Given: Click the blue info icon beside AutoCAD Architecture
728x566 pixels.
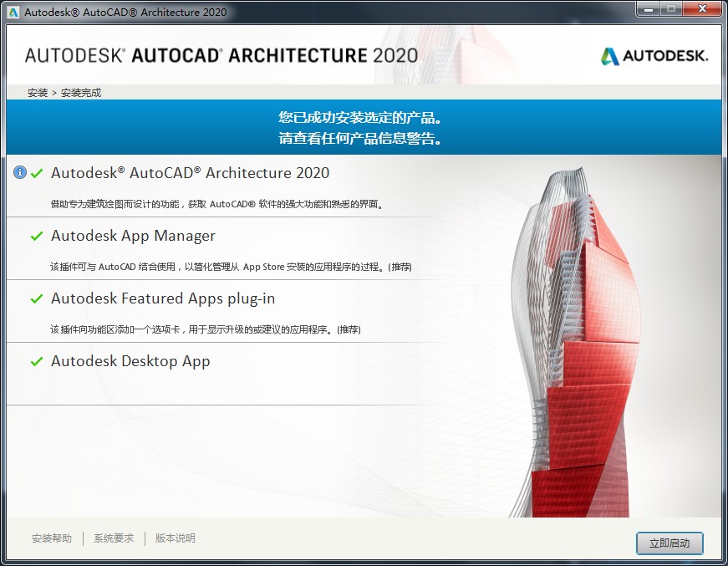Looking at the screenshot, I should 20,173.
